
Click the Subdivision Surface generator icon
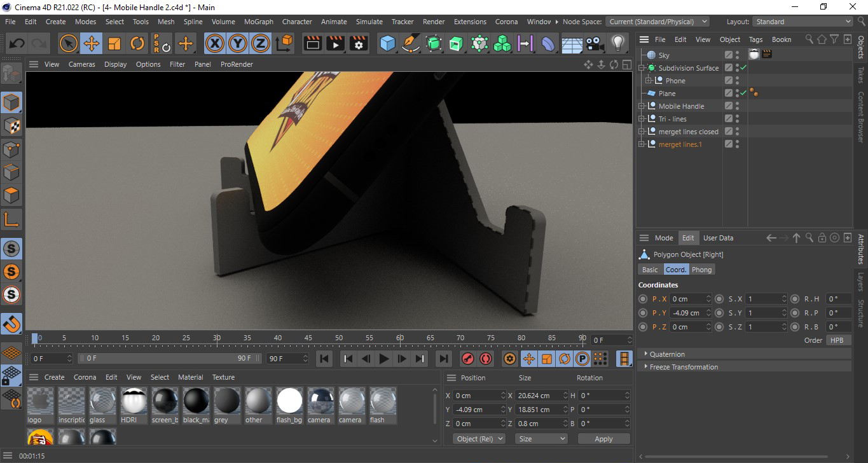432,43
